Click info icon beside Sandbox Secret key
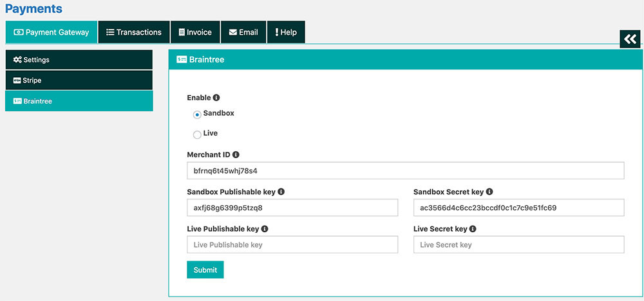644x301 pixels. (x=489, y=192)
